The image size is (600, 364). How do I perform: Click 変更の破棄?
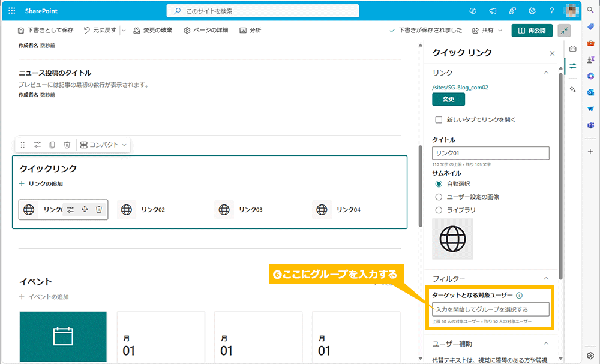pyautogui.click(x=152, y=30)
